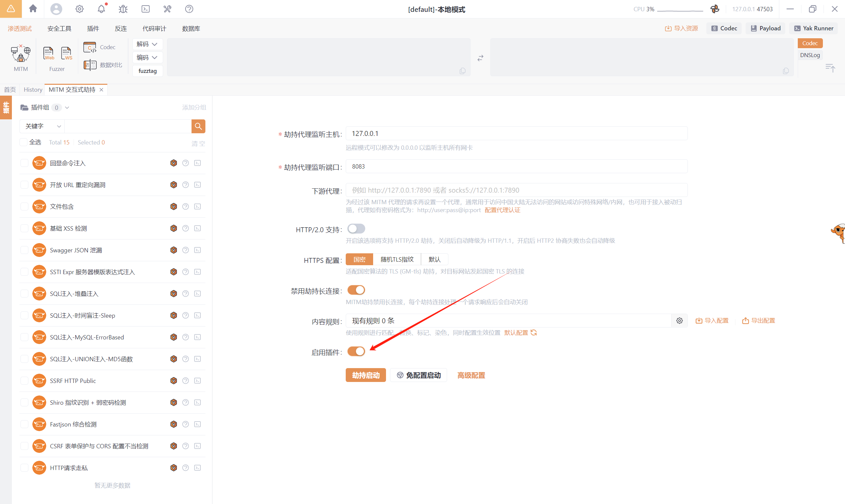Open the 关键字 search type dropdown
The image size is (845, 504).
point(43,126)
